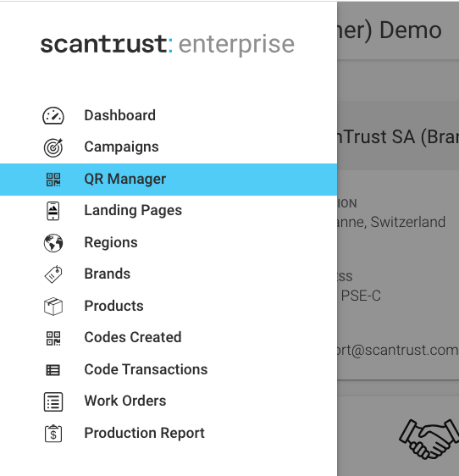Image resolution: width=459 pixels, height=476 pixels.
Task: Click the Brands tag icon
Action: click(53, 274)
